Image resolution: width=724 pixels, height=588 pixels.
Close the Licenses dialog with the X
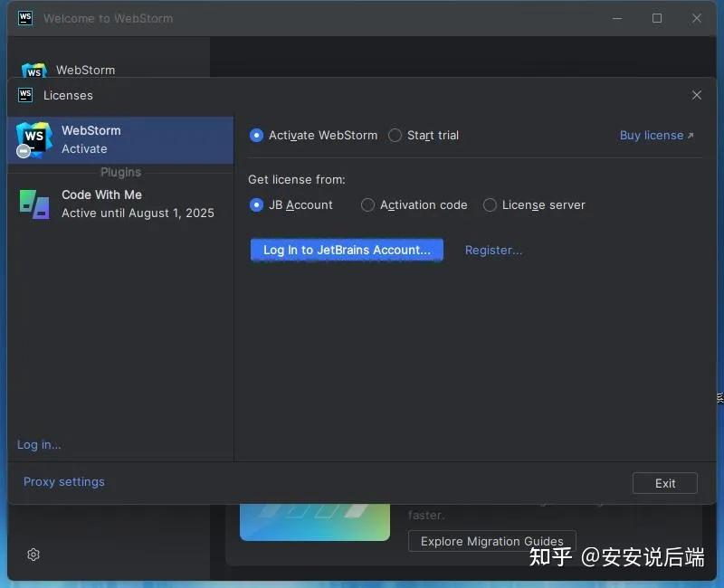697,95
